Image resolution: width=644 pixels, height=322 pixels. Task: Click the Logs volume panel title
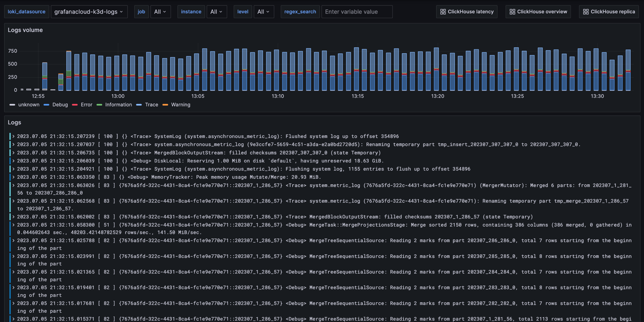pos(25,30)
